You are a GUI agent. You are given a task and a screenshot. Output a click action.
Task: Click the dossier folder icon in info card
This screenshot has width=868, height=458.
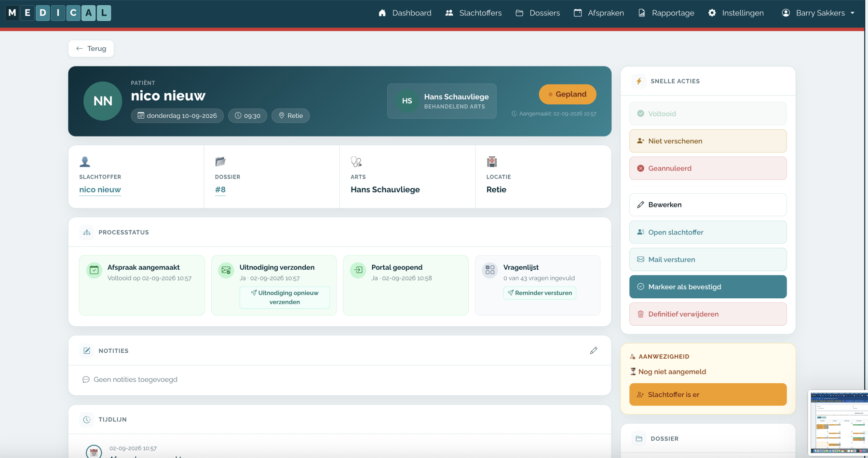(220, 162)
